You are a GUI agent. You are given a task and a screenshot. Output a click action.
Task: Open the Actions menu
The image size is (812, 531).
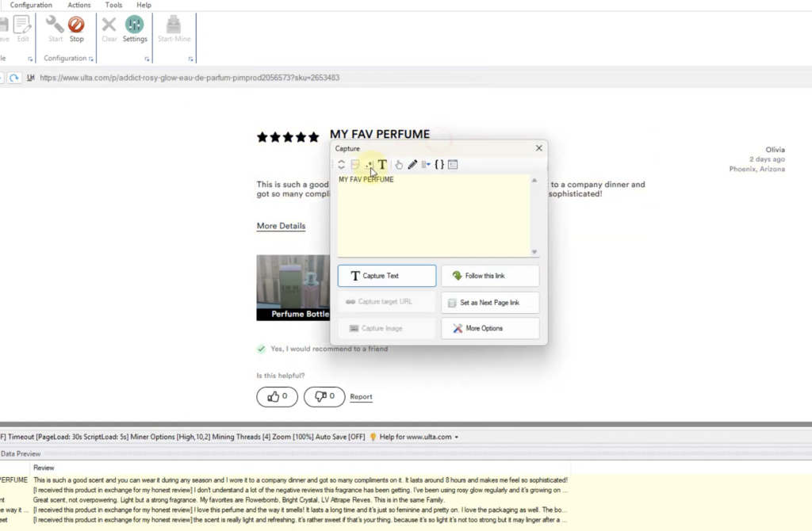(79, 5)
